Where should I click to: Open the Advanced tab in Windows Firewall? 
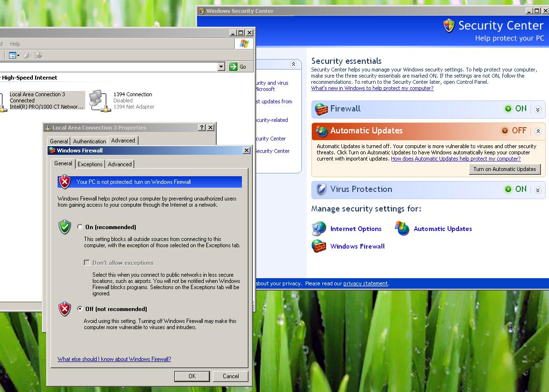click(x=120, y=164)
